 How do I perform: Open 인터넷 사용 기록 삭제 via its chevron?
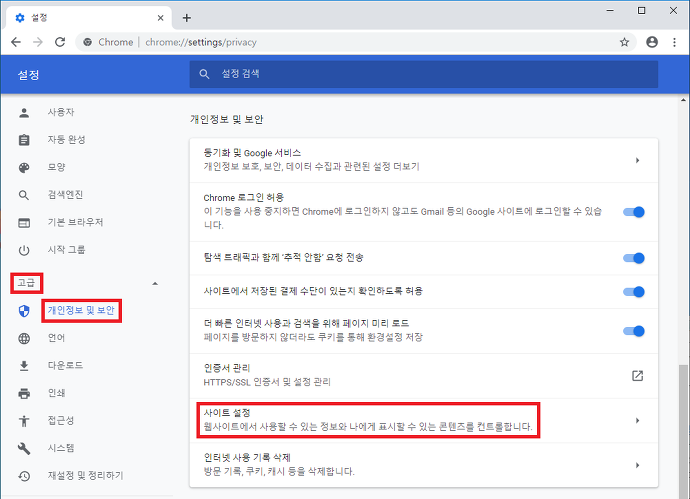coord(637,465)
